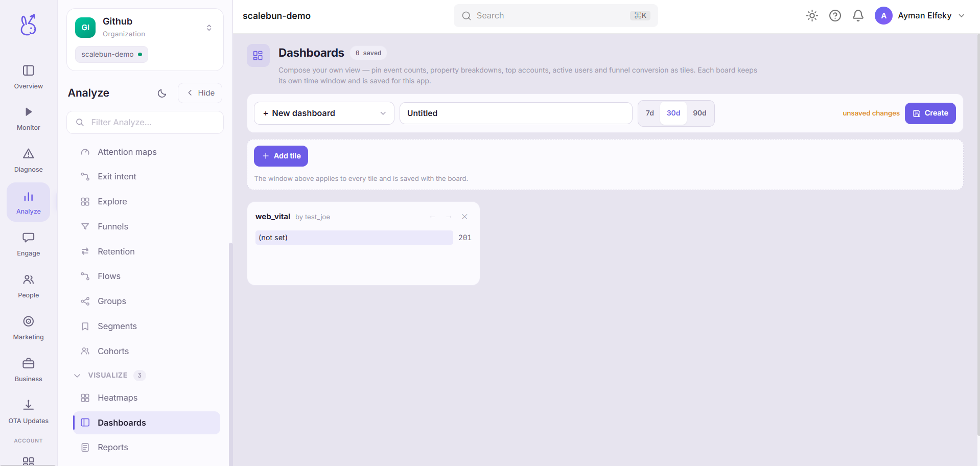The width and height of the screenshot is (980, 466).
Task: Select the Analyze section
Action: (x=29, y=202)
